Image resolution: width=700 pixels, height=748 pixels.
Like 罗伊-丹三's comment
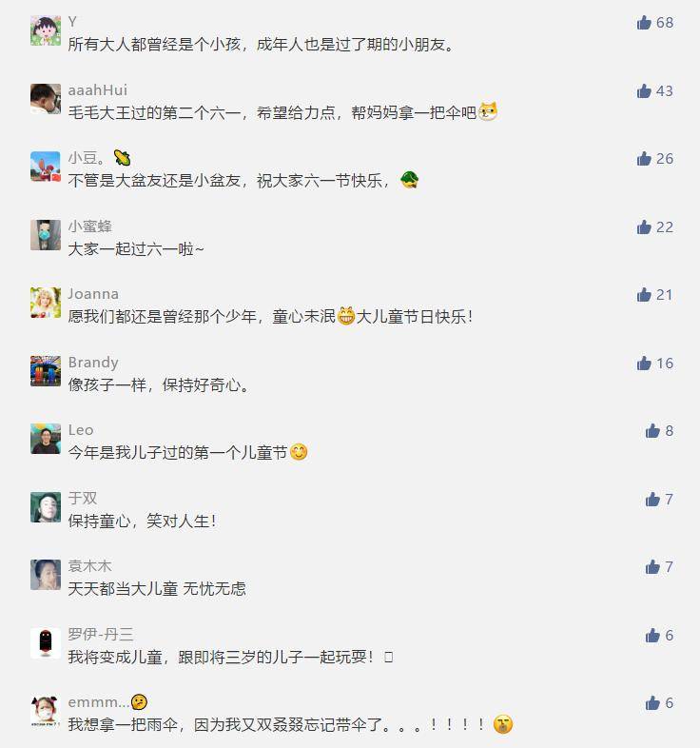click(x=652, y=635)
